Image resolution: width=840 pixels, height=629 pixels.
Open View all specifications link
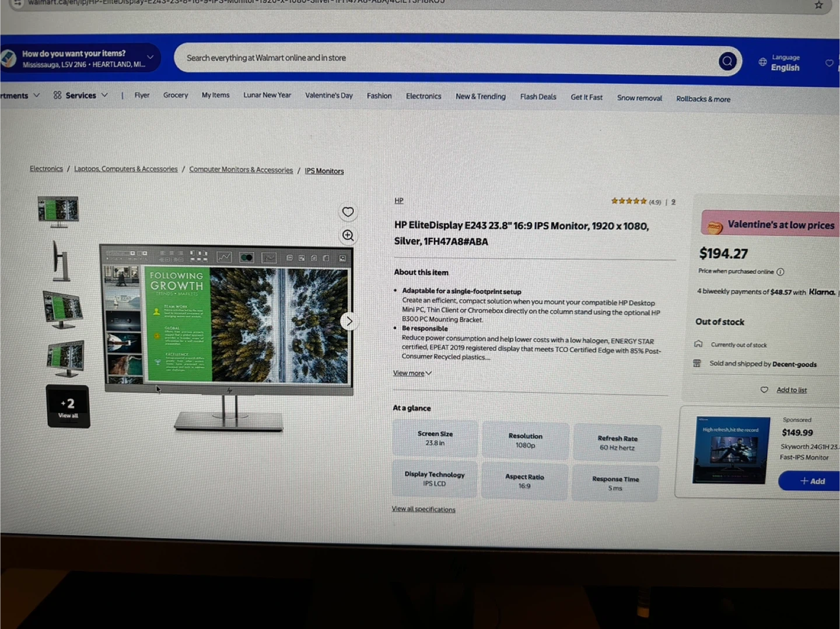pyautogui.click(x=423, y=509)
